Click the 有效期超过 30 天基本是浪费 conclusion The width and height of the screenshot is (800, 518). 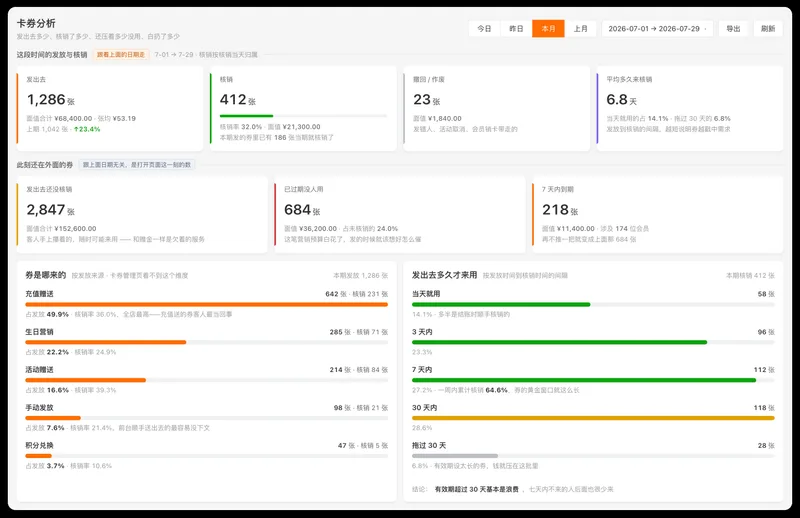pyautogui.click(x=477, y=489)
